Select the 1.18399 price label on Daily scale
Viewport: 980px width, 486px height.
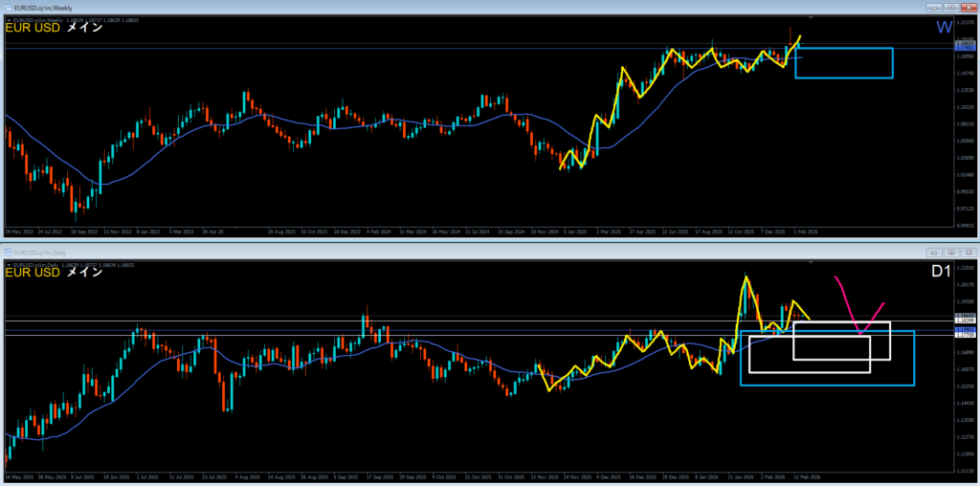[x=964, y=320]
